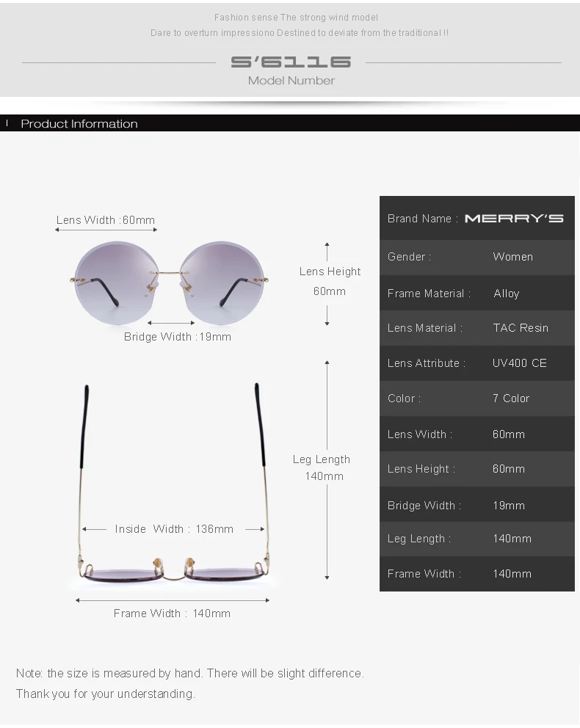580x728 pixels.
Task: Click the 'Lens Height' diagram label
Action: point(330,272)
